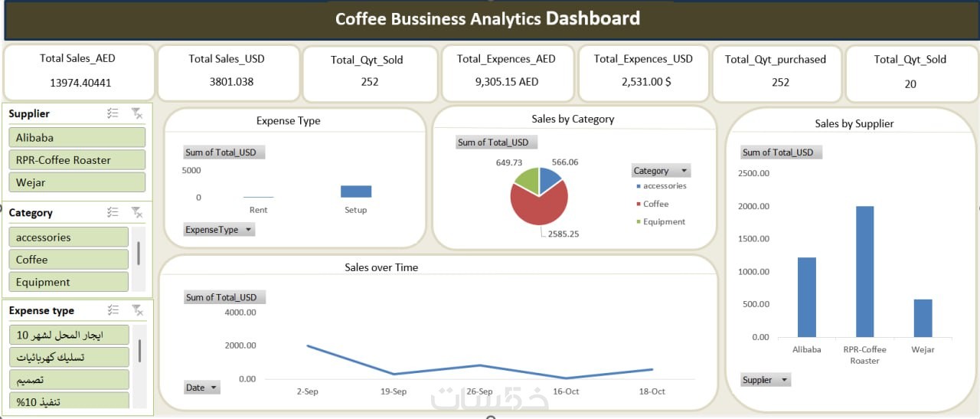Click the Equipment legend marker in pie chart
Image resolution: width=980 pixels, height=419 pixels.
click(639, 222)
